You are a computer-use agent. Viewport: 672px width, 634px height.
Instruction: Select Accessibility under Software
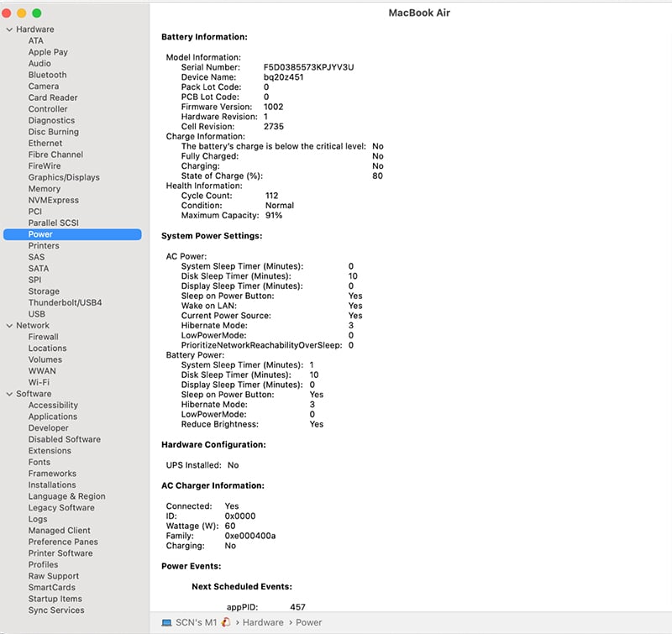(x=53, y=406)
